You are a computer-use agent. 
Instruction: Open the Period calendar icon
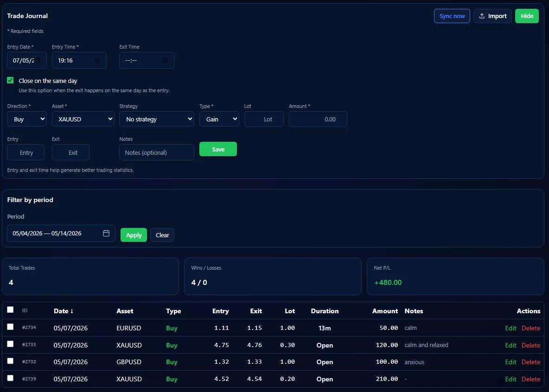click(106, 233)
